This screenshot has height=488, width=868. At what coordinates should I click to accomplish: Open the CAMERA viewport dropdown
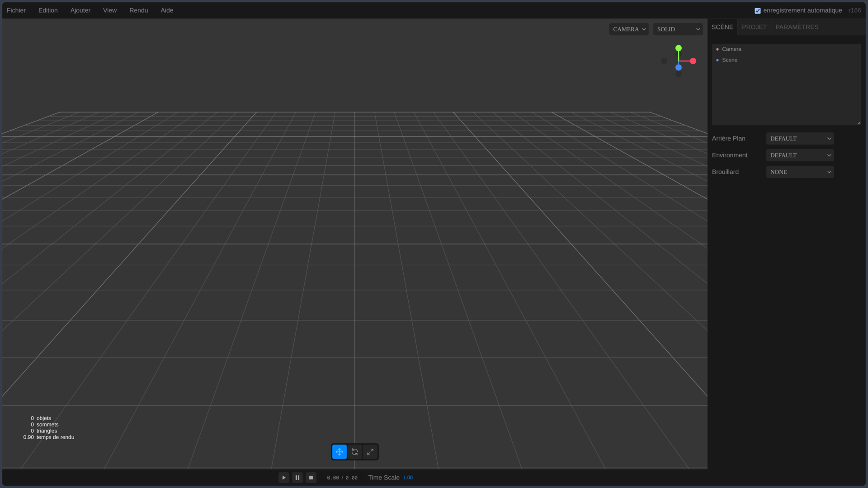[x=629, y=29]
